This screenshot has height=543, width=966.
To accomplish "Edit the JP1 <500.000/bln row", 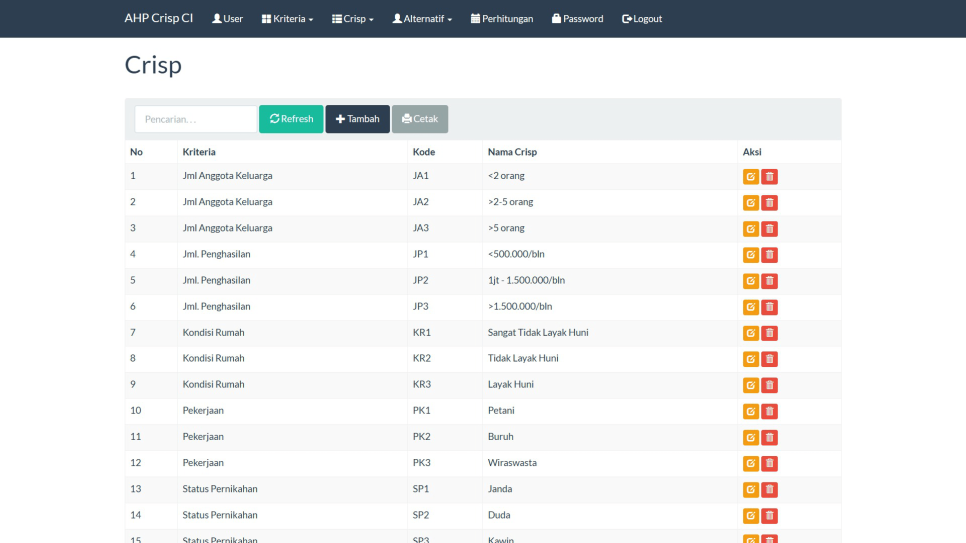I will pyautogui.click(x=750, y=255).
